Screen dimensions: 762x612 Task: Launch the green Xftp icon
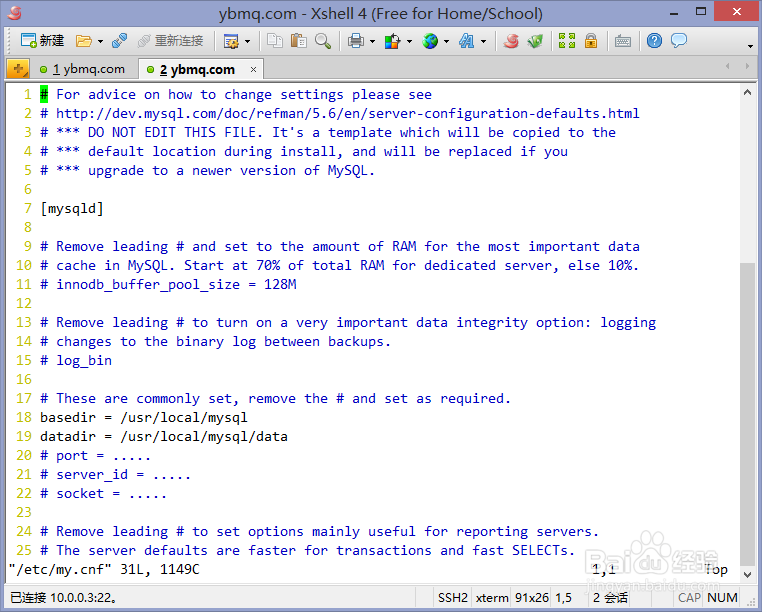[535, 41]
